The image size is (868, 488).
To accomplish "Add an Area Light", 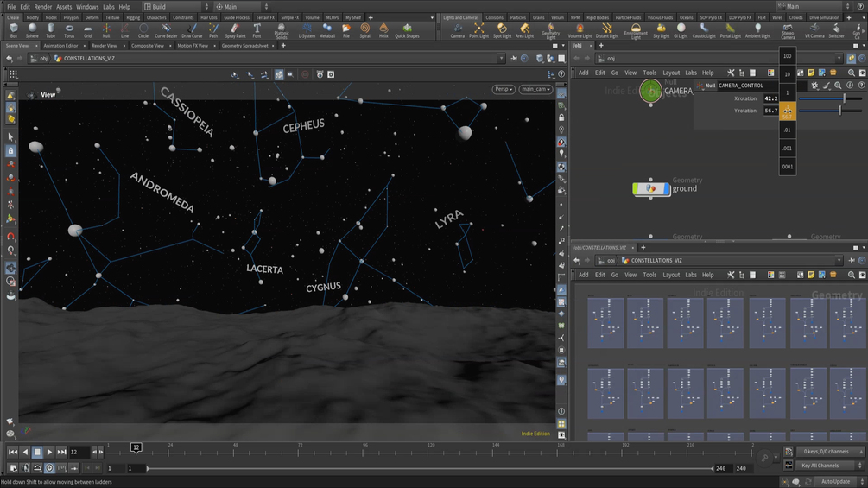I will coord(525,30).
